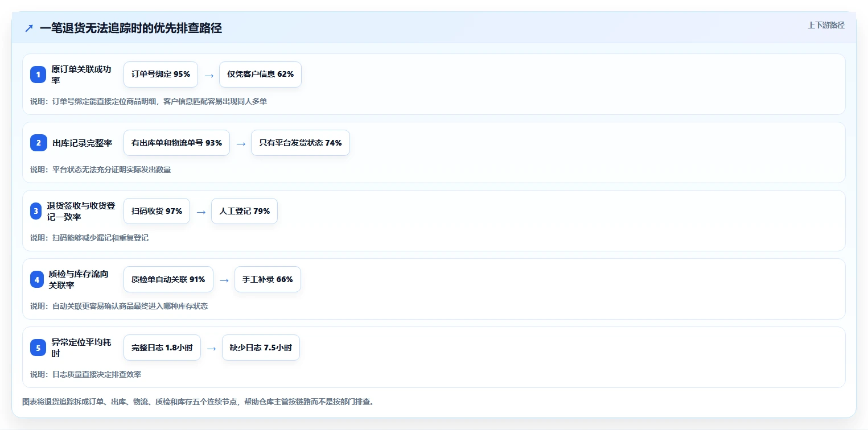This screenshot has height=430, width=868.
Task: Click the number 5 step badge
Action: [38, 348]
